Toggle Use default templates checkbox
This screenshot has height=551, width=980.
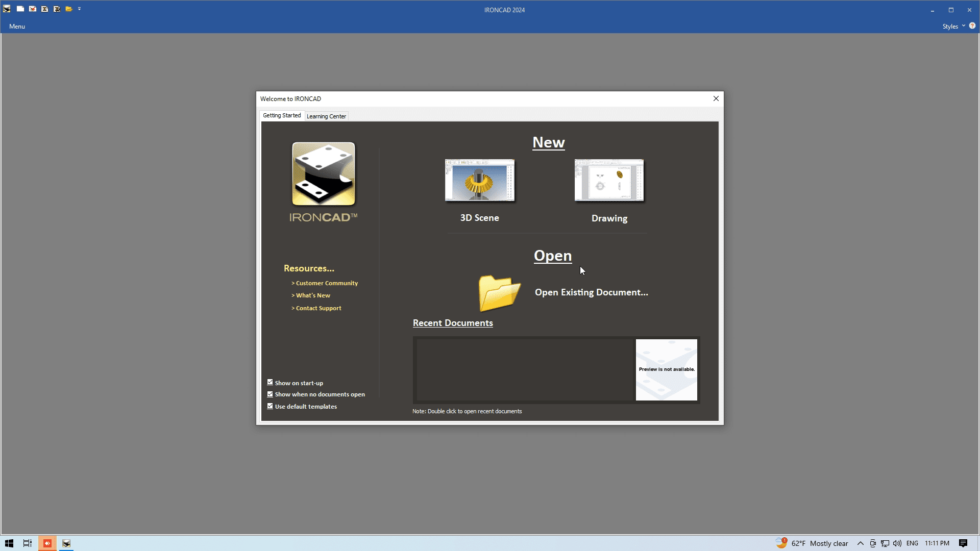point(270,406)
